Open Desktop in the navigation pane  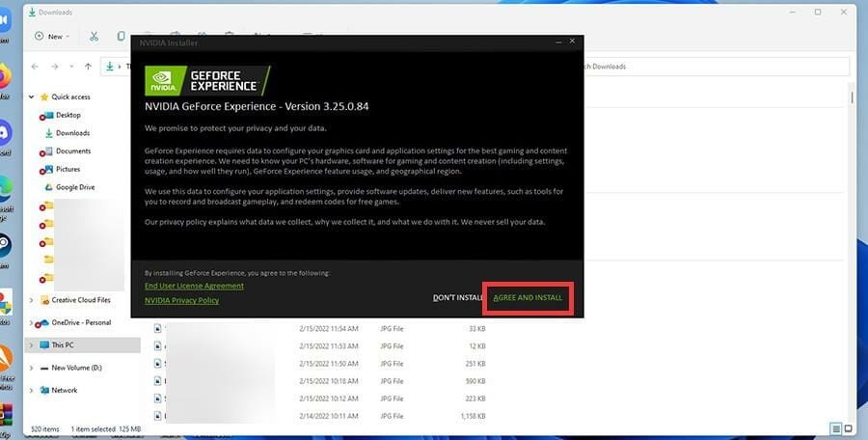[x=68, y=115]
